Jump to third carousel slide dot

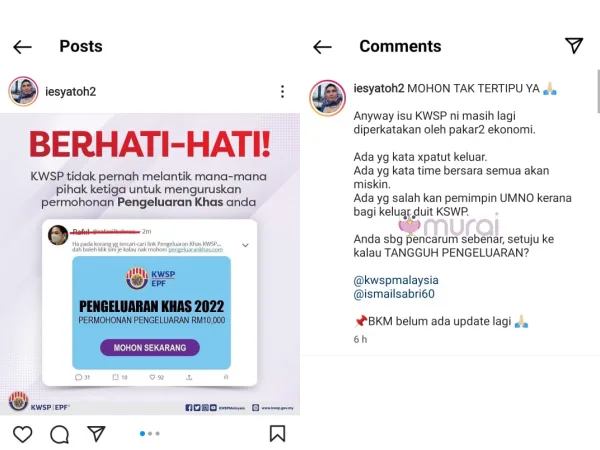pos(158,434)
